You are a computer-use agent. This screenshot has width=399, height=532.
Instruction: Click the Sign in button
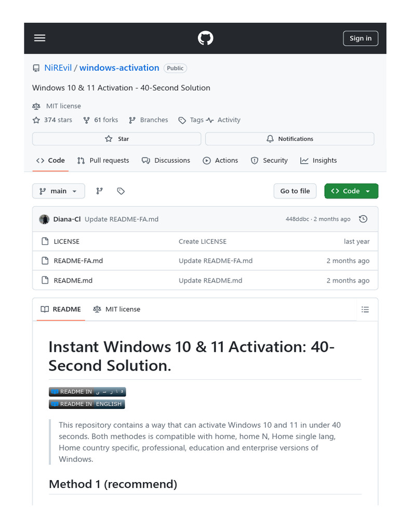point(361,38)
